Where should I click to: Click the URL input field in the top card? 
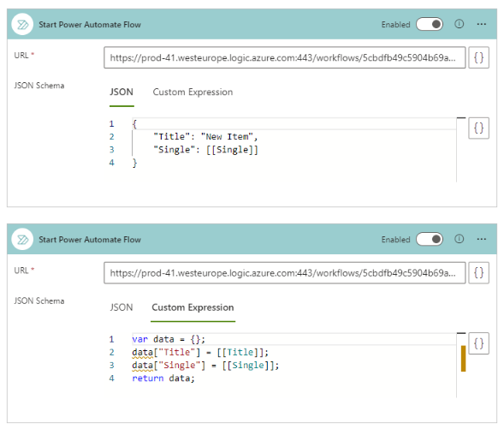[284, 57]
